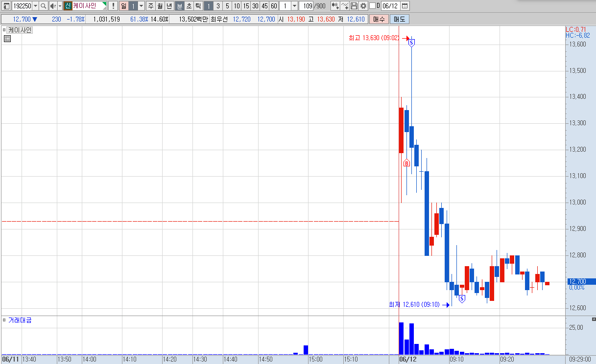Choose the 45-minute interval button

(264, 6)
